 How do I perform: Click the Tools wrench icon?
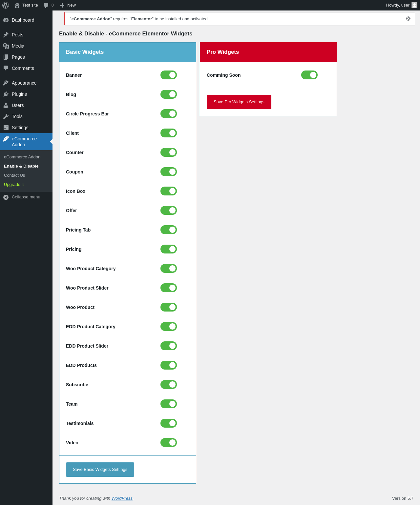point(6,116)
